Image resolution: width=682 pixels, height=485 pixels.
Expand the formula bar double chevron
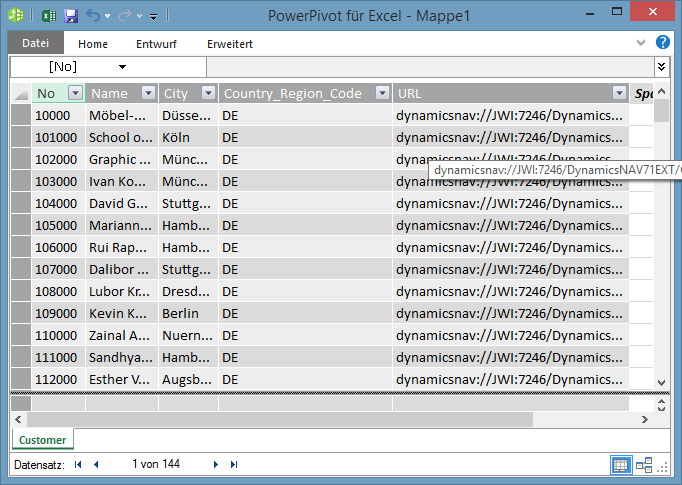click(x=662, y=67)
